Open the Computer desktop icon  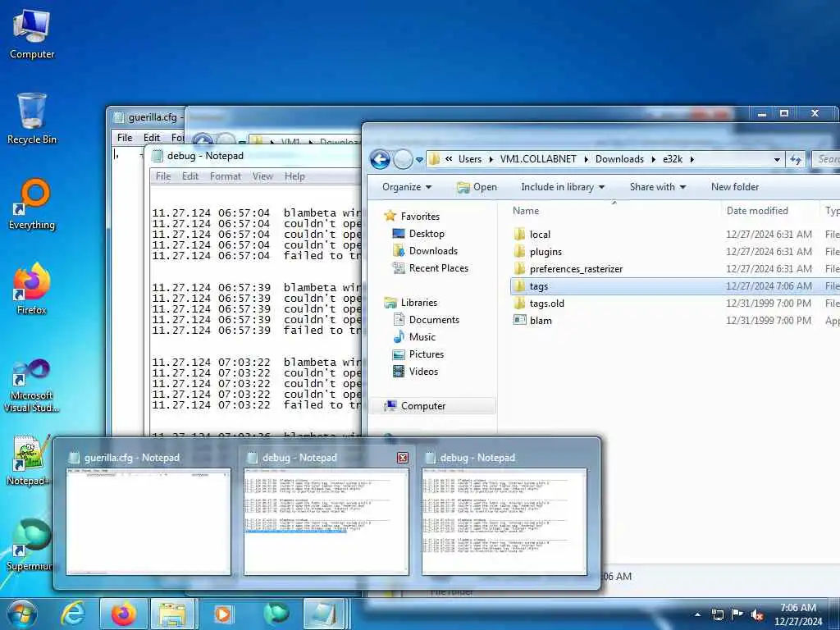point(32,33)
